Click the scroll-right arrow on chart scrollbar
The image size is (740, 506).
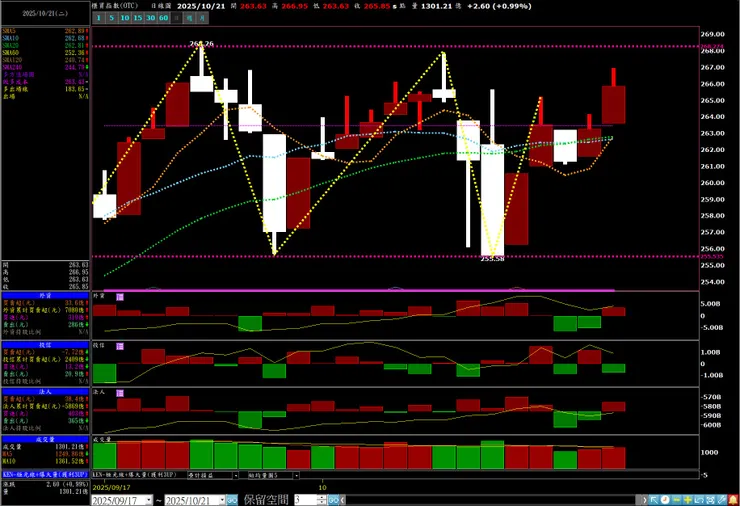(x=645, y=499)
